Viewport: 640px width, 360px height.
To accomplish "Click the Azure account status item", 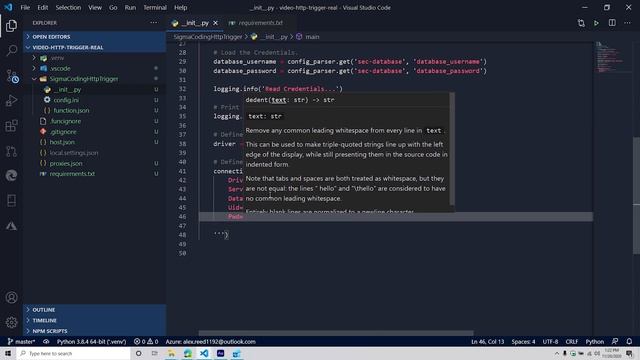I will point(211,342).
